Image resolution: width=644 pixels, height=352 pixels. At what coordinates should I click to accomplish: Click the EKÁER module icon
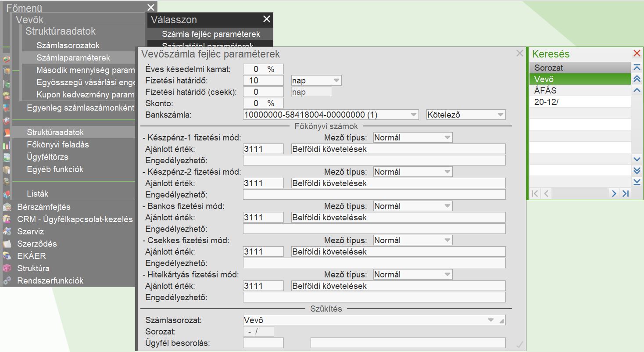click(7, 256)
